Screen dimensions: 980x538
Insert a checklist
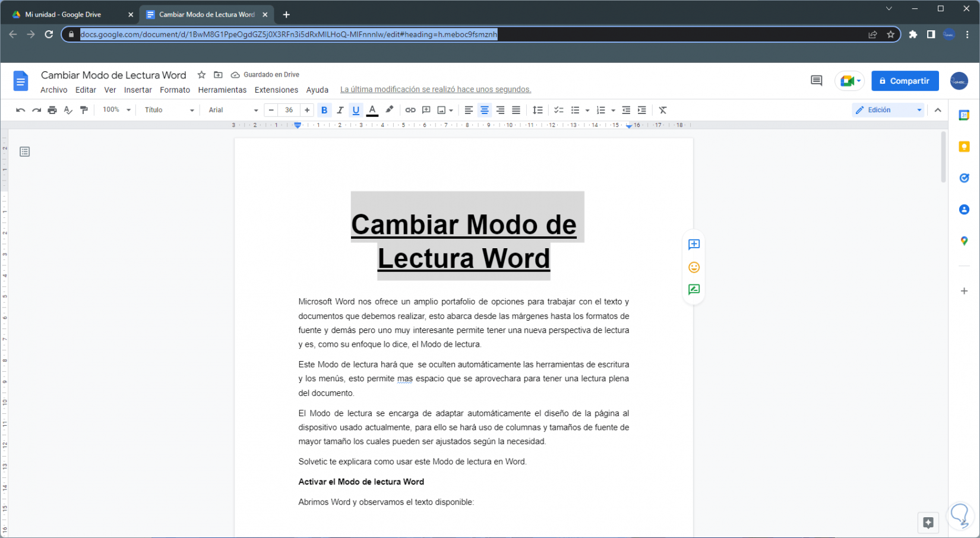tap(559, 110)
